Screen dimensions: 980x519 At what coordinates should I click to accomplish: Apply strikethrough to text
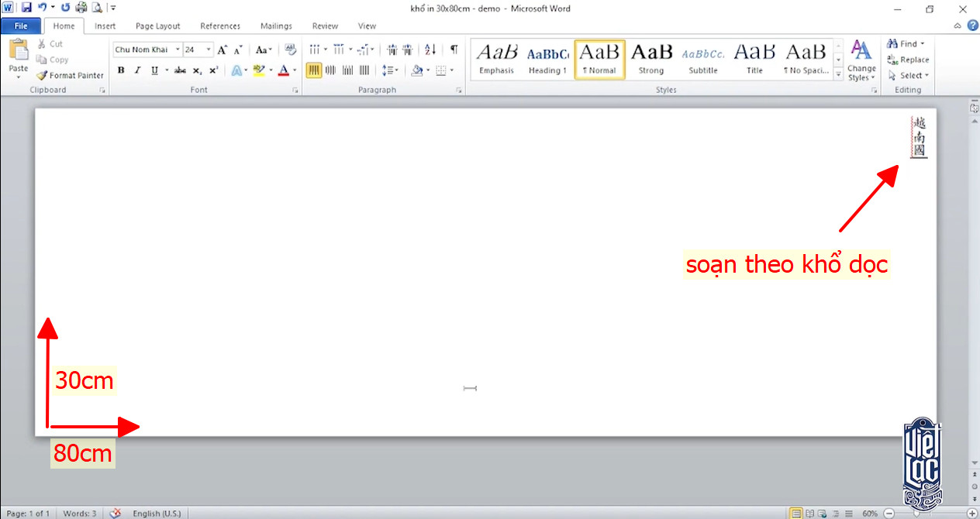(180, 70)
